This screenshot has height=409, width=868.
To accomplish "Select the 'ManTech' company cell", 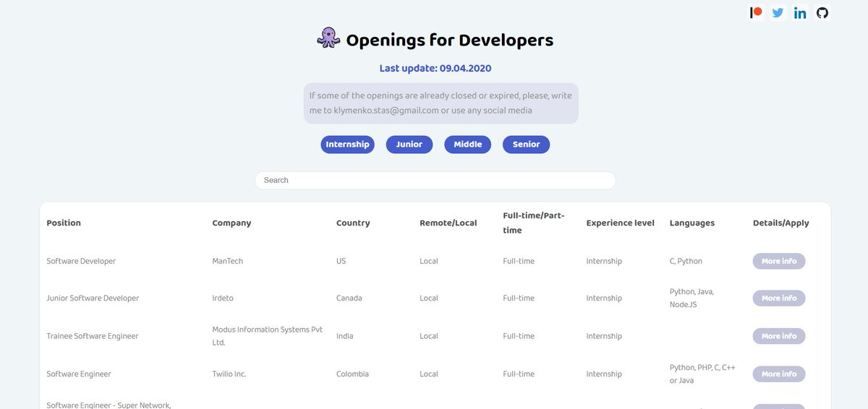I will click(228, 261).
